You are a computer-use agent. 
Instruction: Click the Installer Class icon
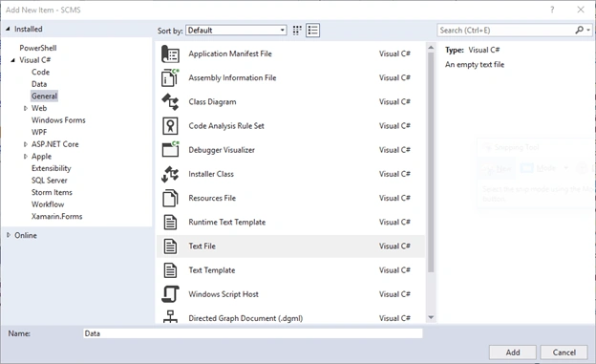click(170, 174)
